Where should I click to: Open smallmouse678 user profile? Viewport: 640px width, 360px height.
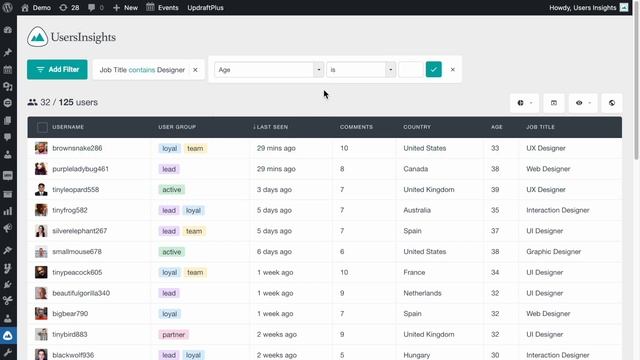click(77, 252)
